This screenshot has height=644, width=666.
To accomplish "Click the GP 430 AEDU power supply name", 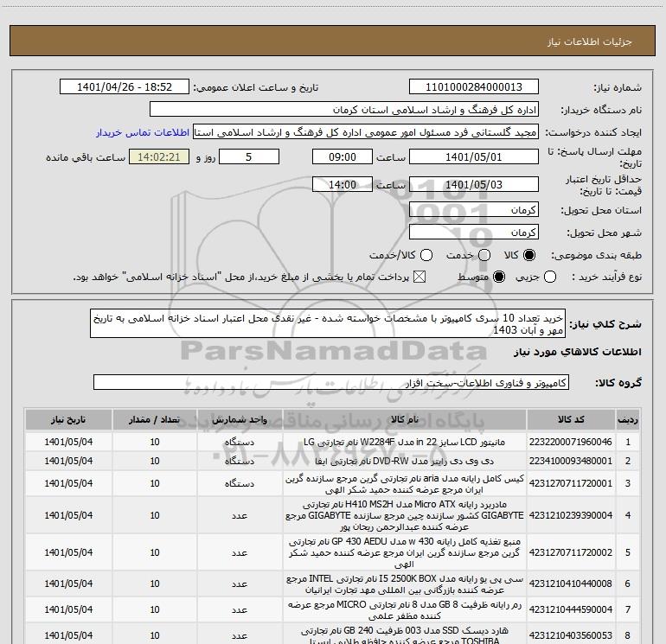I will [405, 552].
